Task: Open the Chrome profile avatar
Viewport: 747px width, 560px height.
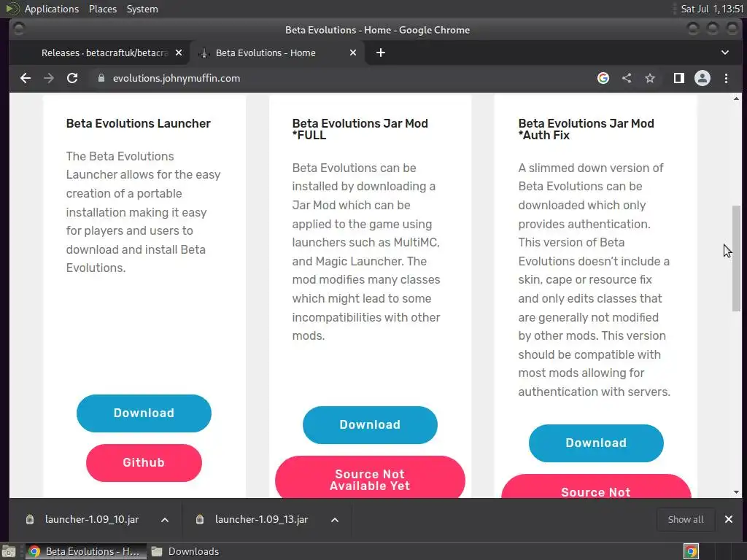Action: pos(703,78)
